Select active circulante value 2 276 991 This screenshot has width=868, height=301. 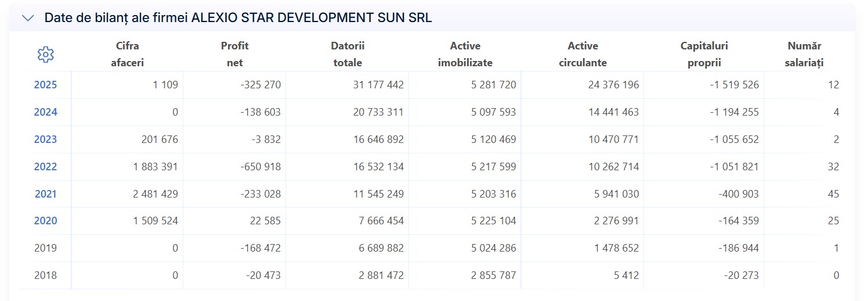coord(616,221)
